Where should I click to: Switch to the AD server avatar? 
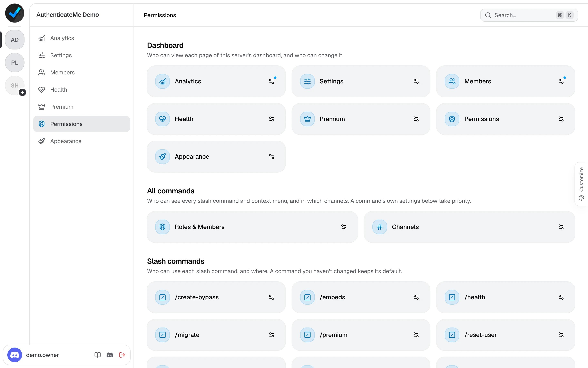click(14, 40)
